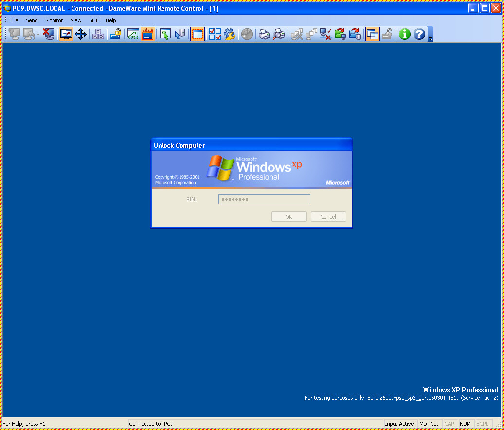Click the Cancel button in Unlock Computer
Screen dimensions: 504x430
(x=328, y=217)
